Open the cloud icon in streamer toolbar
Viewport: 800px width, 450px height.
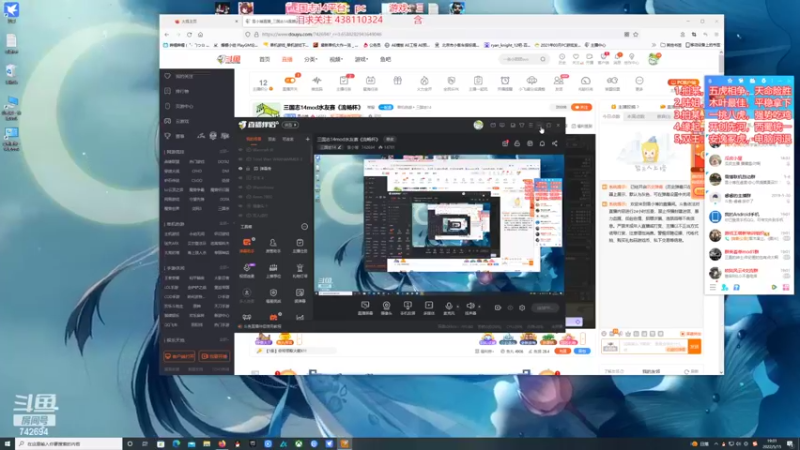(532, 81)
